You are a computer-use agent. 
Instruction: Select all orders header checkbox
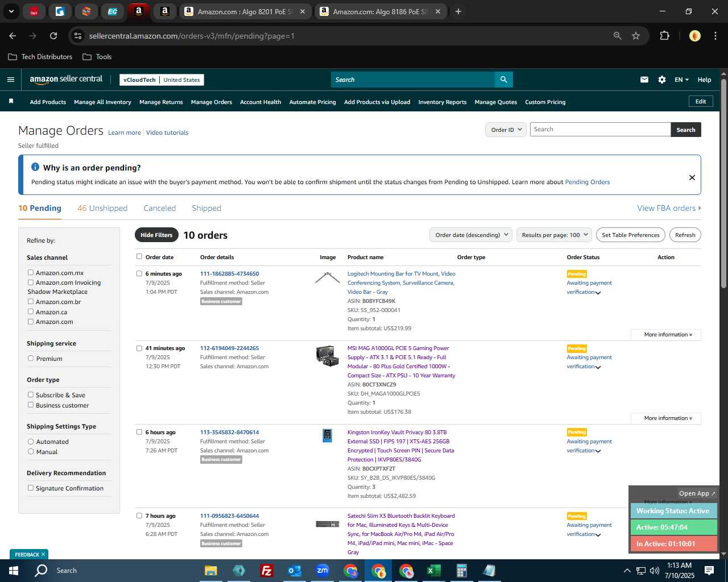(x=139, y=256)
